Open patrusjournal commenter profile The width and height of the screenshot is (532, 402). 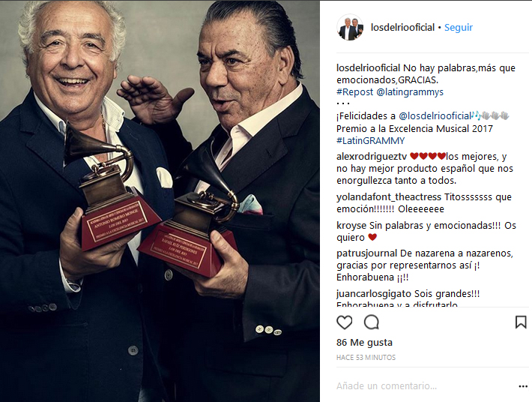click(x=366, y=253)
